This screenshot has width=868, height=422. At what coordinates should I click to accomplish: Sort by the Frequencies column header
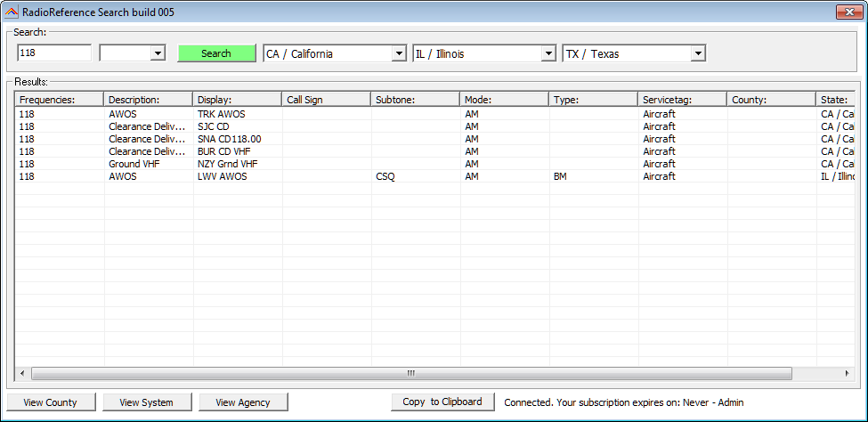point(60,100)
